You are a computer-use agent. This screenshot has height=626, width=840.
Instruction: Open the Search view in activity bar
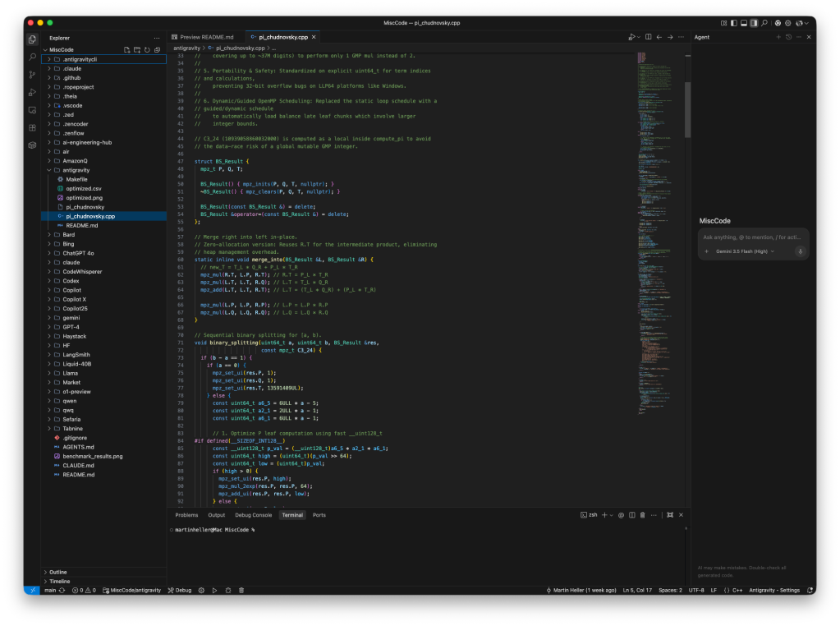point(32,57)
